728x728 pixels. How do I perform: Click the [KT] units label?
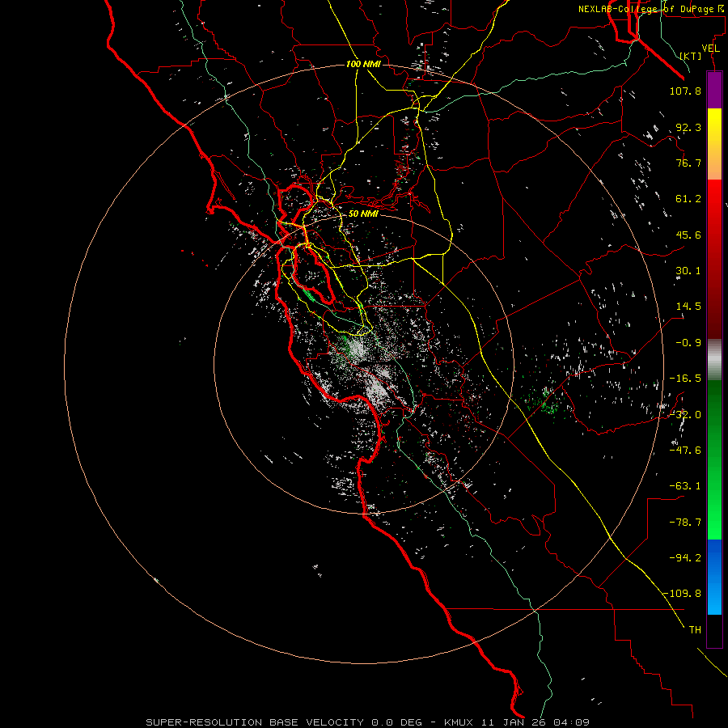coord(691,56)
